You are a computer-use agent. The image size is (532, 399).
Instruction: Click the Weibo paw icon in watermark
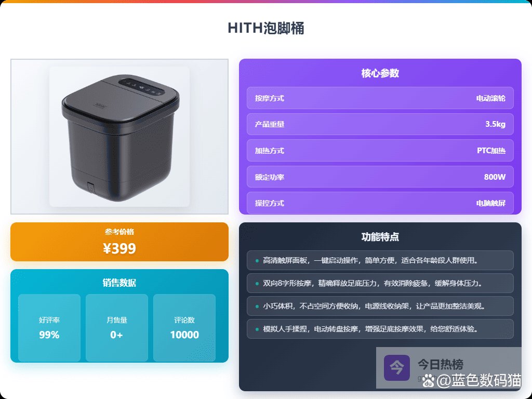(x=430, y=380)
